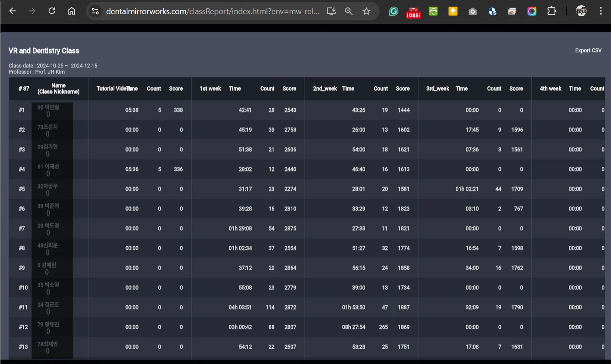Screen dimensions: 611x364
Task: Click the zoom magnifier in the address bar
Action: click(x=348, y=11)
